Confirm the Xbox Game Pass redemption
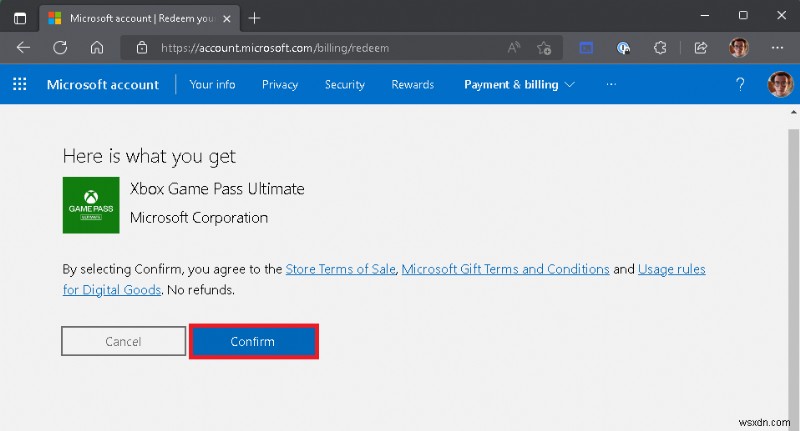This screenshot has height=431, width=800. click(x=254, y=341)
